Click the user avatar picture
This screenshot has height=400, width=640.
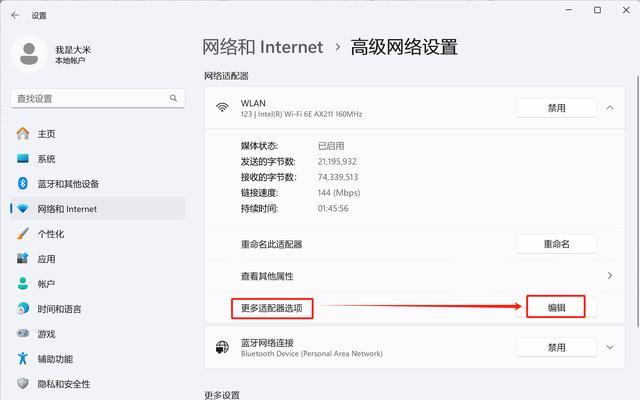(x=29, y=54)
